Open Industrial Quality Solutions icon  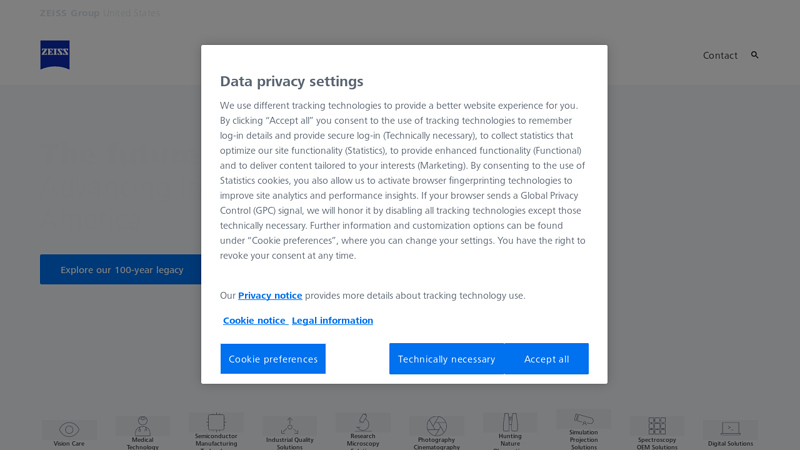coord(290,426)
